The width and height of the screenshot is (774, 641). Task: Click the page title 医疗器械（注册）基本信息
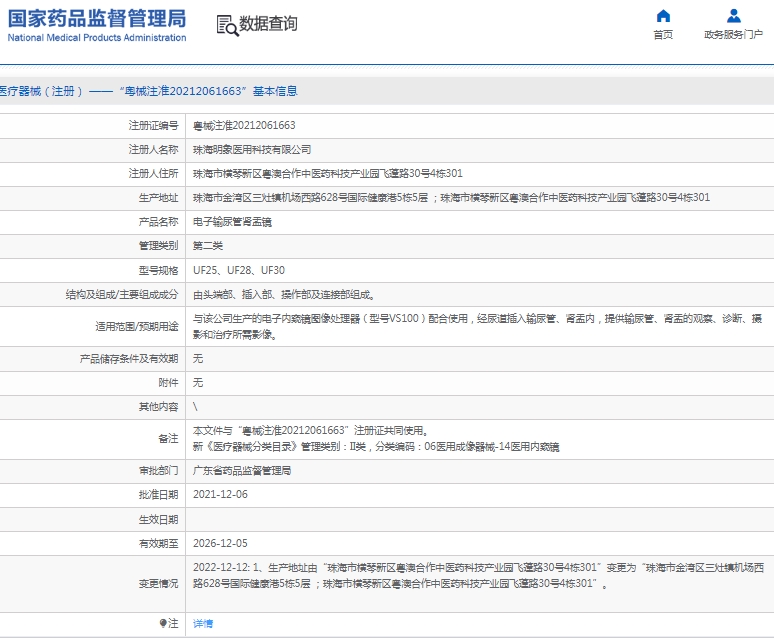pyautogui.click(x=149, y=91)
